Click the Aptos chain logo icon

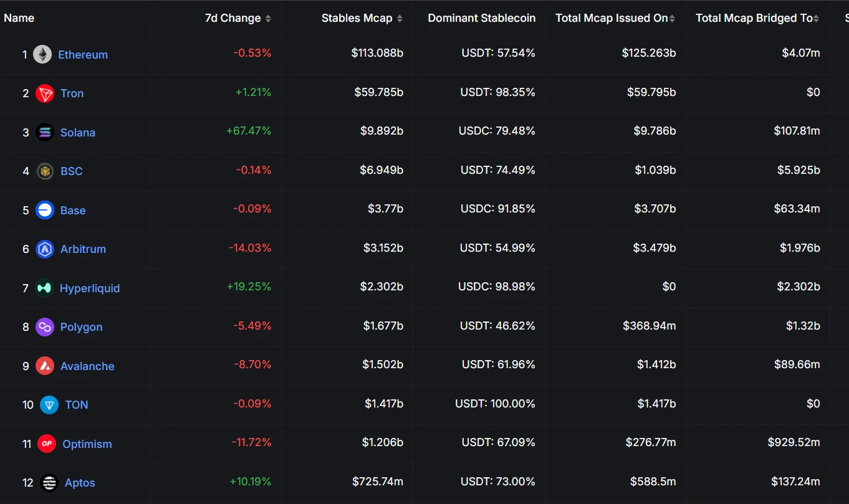click(x=49, y=483)
